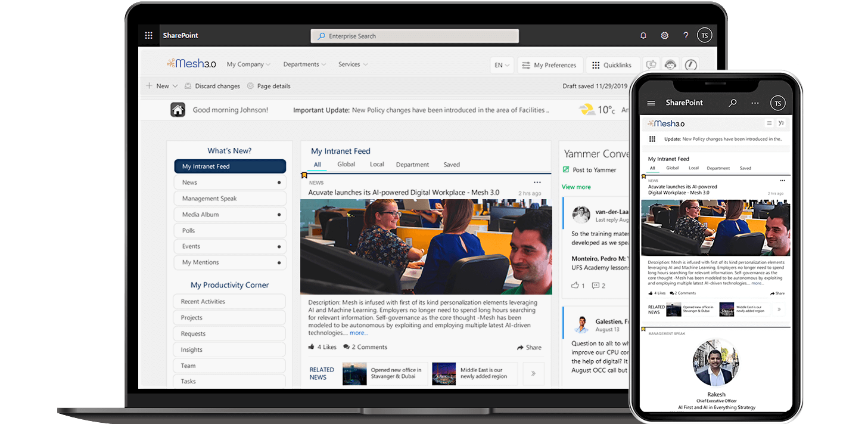Image resolution: width=868 pixels, height=424 pixels.
Task: Click the feedback thumbs-up icon
Action: point(651,64)
